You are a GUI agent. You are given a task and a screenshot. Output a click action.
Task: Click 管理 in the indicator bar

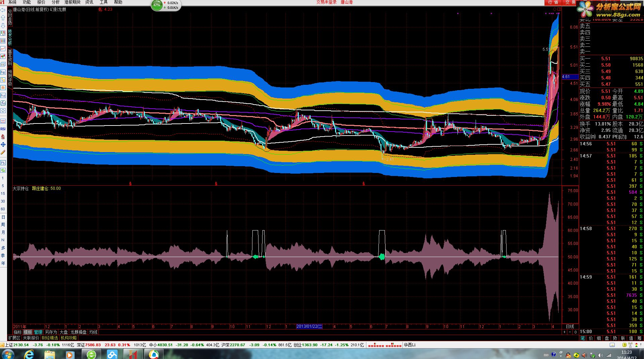38,332
